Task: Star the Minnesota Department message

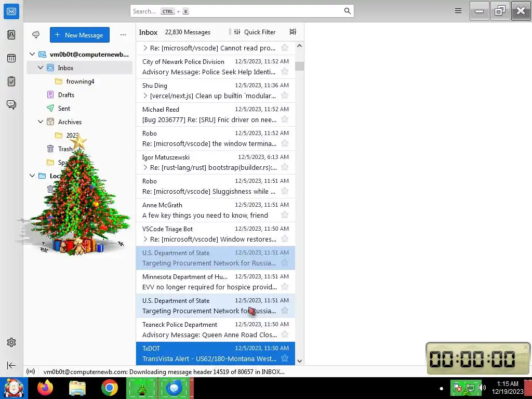Action: [285, 287]
